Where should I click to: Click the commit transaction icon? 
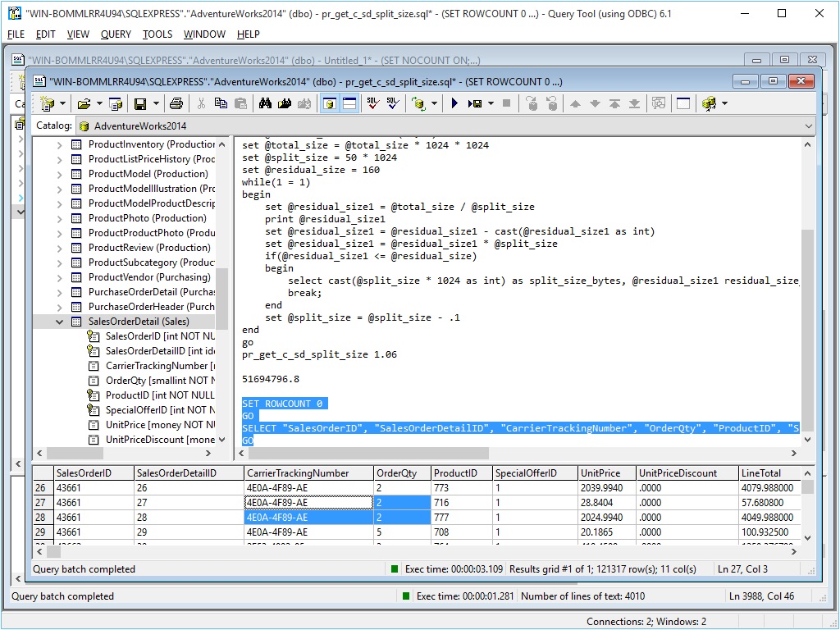click(x=532, y=103)
